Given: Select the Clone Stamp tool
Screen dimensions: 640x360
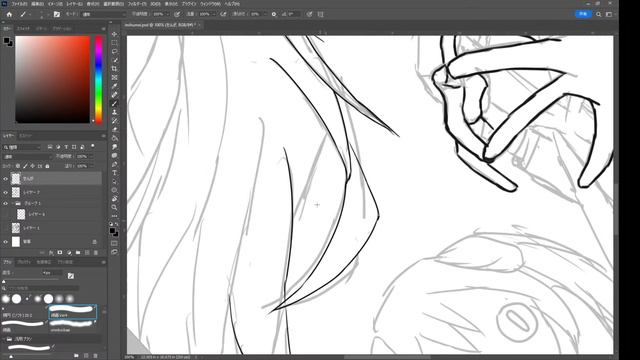Looking at the screenshot, I should (114, 112).
